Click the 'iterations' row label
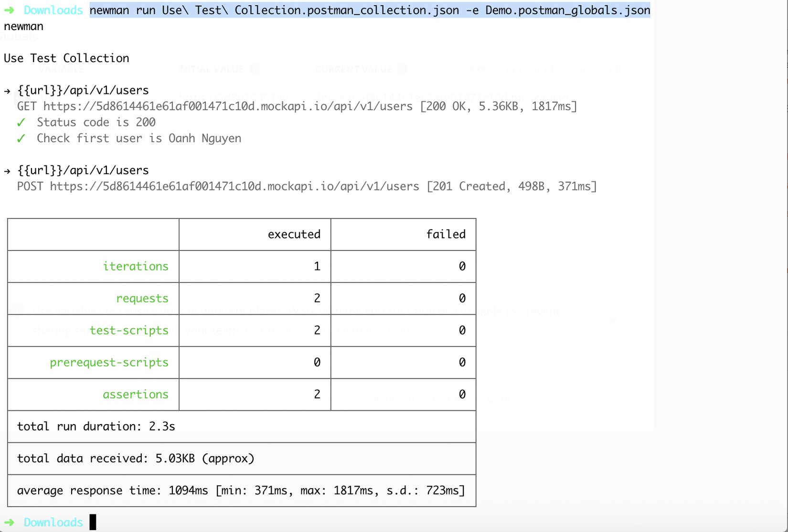This screenshot has width=788, height=532. click(x=136, y=266)
